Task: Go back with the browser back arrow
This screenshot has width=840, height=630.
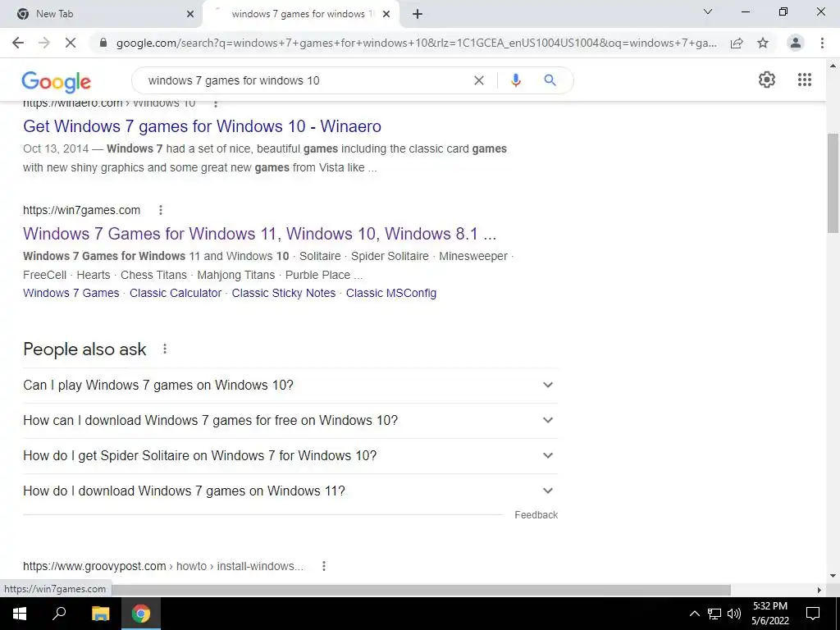Action: [x=18, y=43]
